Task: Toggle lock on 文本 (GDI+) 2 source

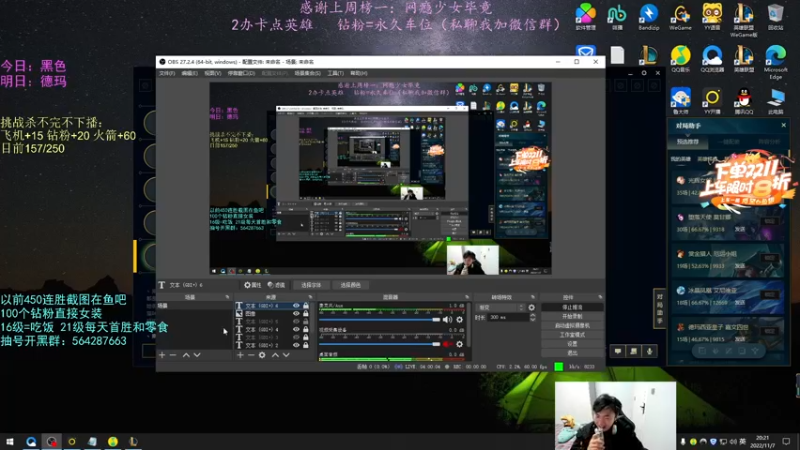Action: (x=306, y=345)
